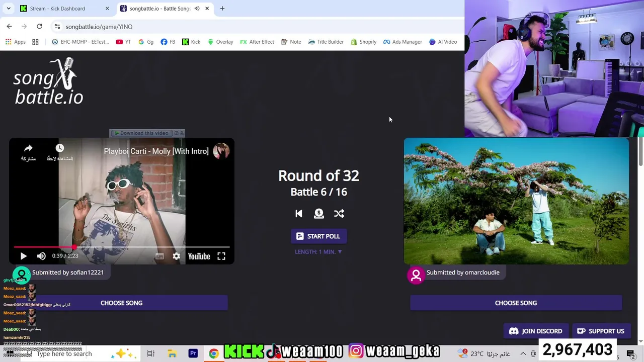Mute the YouTube player volume
This screenshot has height=362, width=644.
pyautogui.click(x=41, y=256)
